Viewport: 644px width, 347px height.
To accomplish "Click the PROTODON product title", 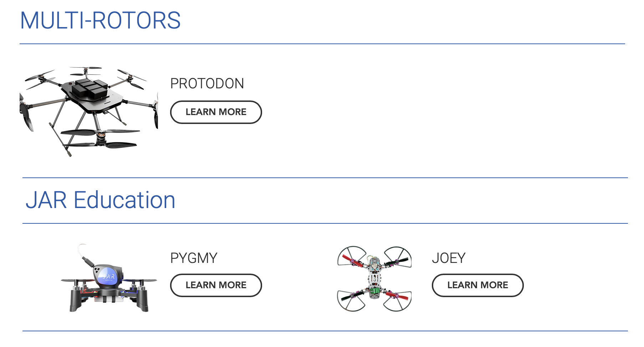I will click(207, 84).
